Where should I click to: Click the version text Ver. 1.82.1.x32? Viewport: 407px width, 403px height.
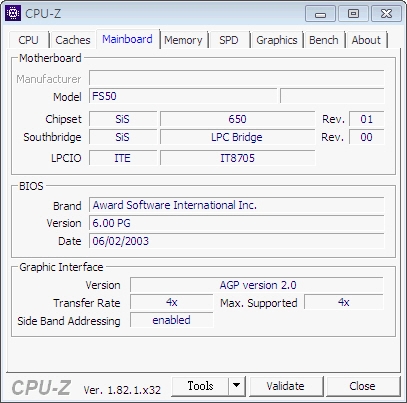click(x=122, y=390)
